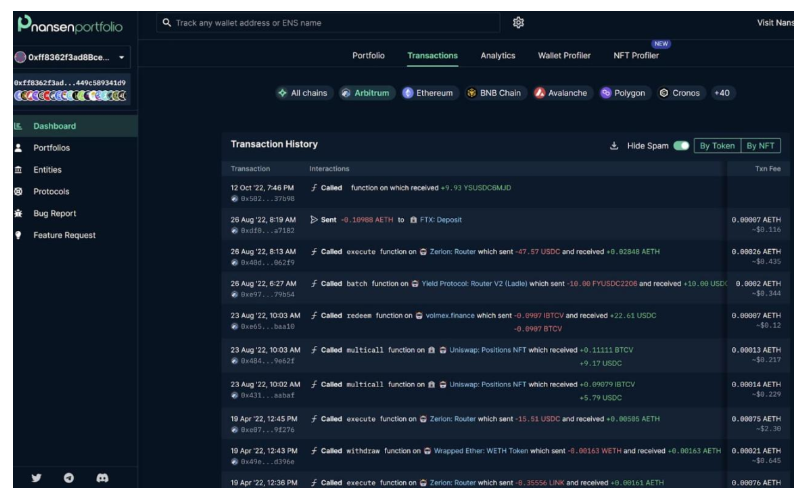Click the Entities building icon
Screen dimensions: 812x491
tap(18, 169)
